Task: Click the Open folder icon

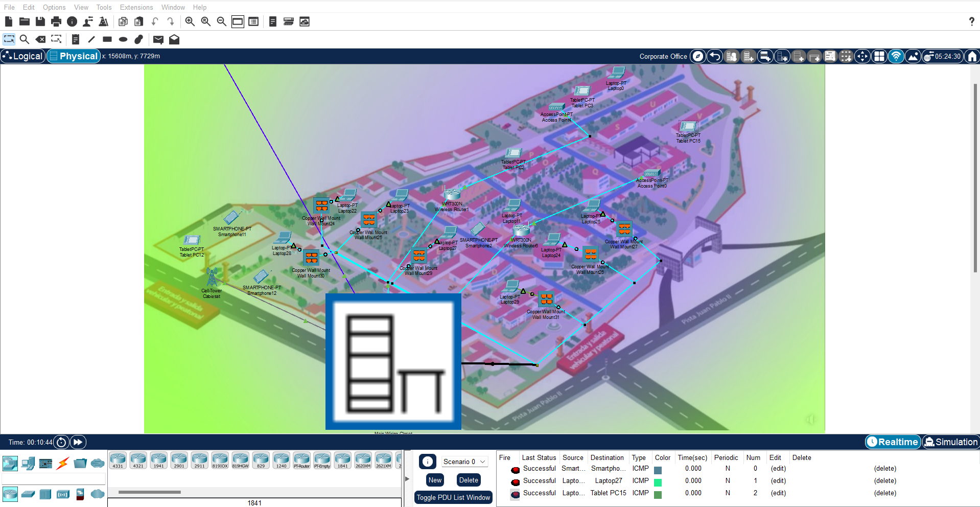Action: (24, 21)
